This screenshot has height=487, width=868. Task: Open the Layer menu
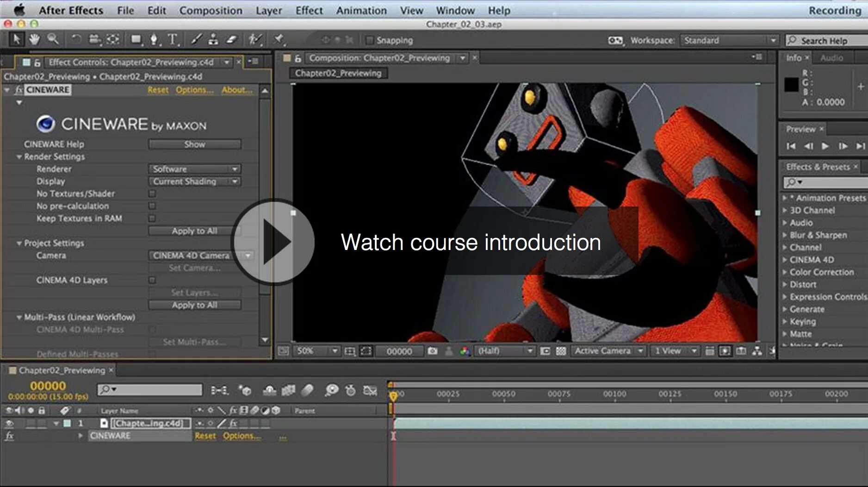tap(269, 10)
